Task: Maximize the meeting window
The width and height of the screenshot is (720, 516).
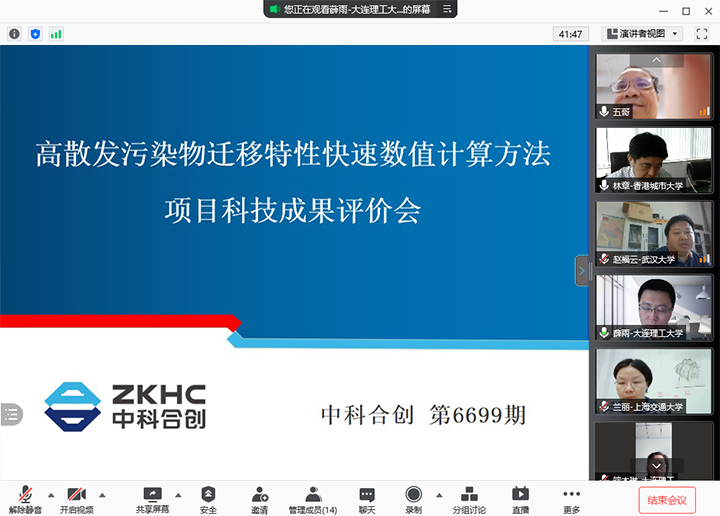Action: coord(686,11)
